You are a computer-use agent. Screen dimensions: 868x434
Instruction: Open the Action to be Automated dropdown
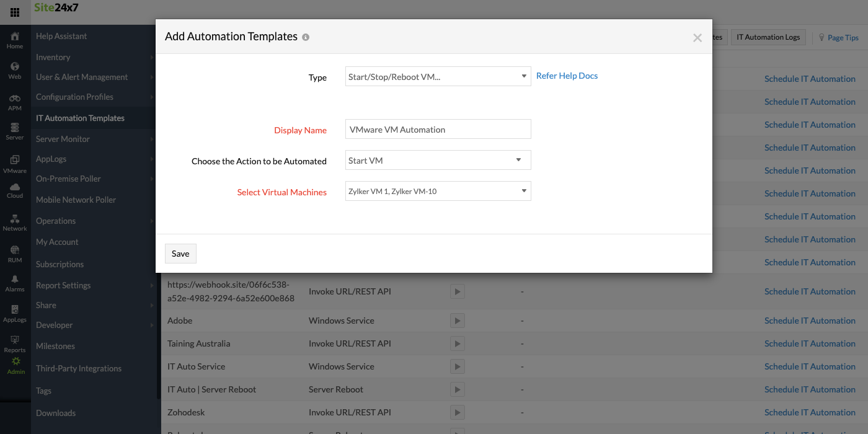point(438,160)
